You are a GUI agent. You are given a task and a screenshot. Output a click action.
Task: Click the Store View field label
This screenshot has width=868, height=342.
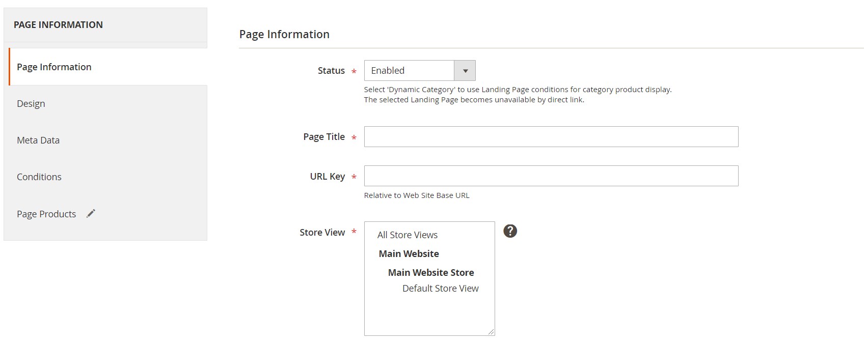(x=322, y=232)
